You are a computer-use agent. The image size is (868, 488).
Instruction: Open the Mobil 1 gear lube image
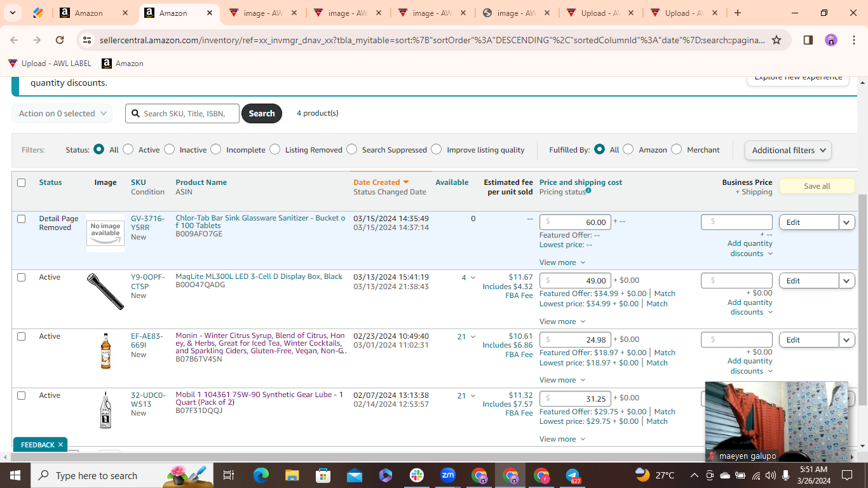tap(105, 410)
